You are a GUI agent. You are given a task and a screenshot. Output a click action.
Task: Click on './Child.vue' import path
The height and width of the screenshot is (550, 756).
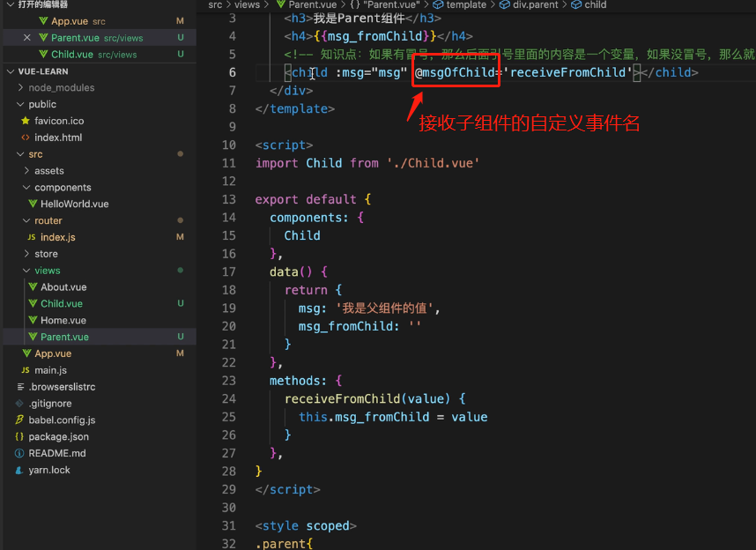click(433, 164)
